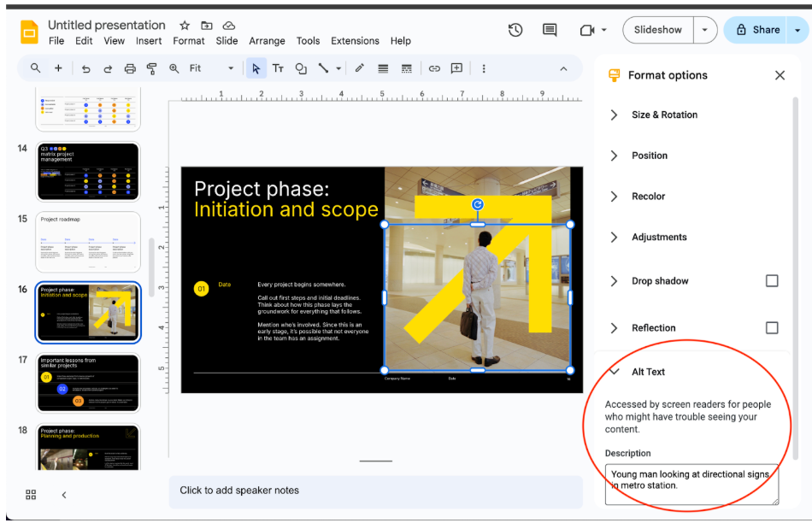Select the Shape tool
Viewport: 812px width, 529px height.
click(x=301, y=68)
